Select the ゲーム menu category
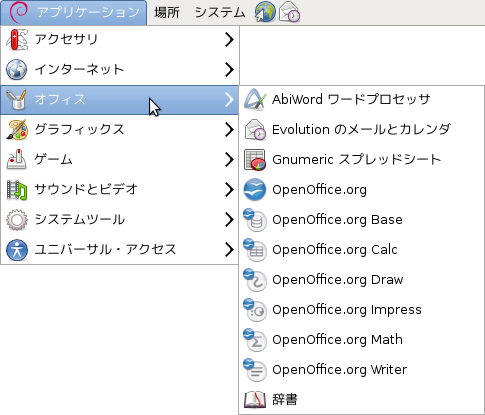The width and height of the screenshot is (485, 415). coord(120,159)
